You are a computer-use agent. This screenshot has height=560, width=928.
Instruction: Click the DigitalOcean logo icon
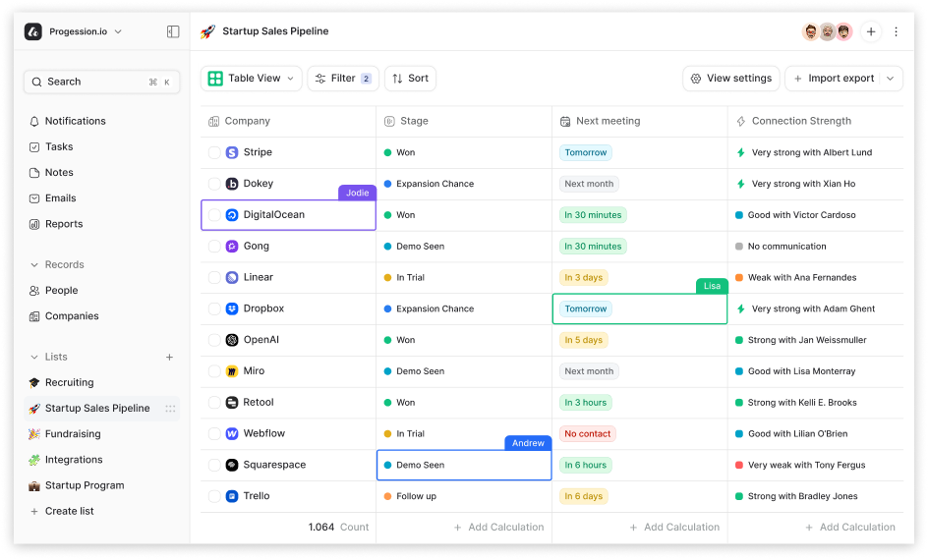232,214
